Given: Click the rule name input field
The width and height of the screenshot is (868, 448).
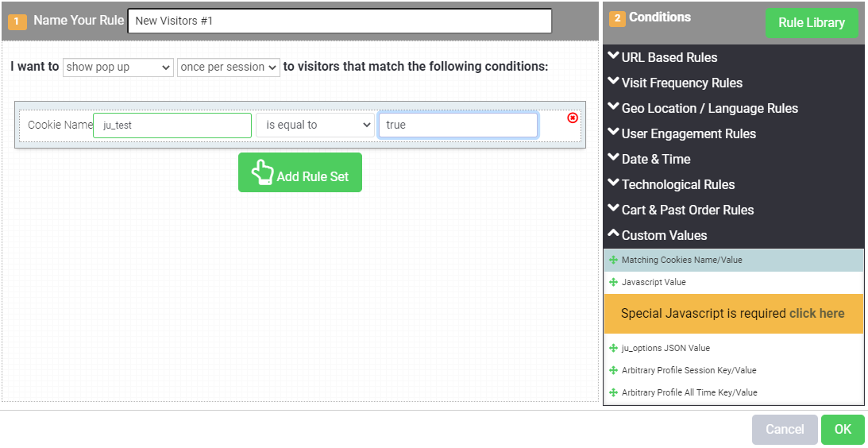Looking at the screenshot, I should 339,21.
